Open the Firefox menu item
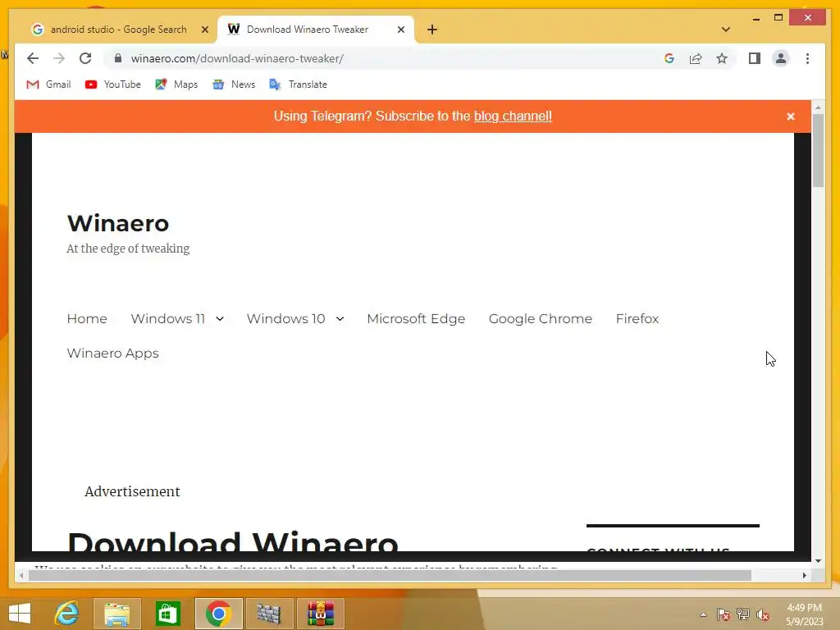 point(637,319)
